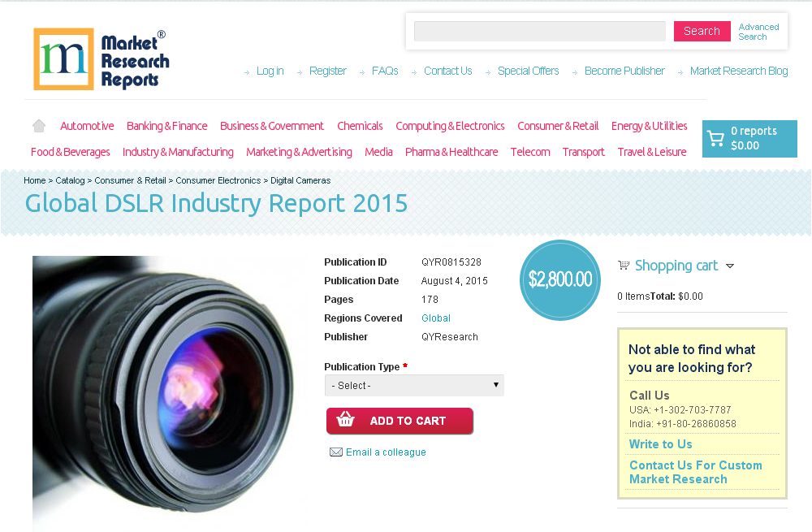Select the Telecom category
The image size is (812, 532).
click(x=530, y=152)
